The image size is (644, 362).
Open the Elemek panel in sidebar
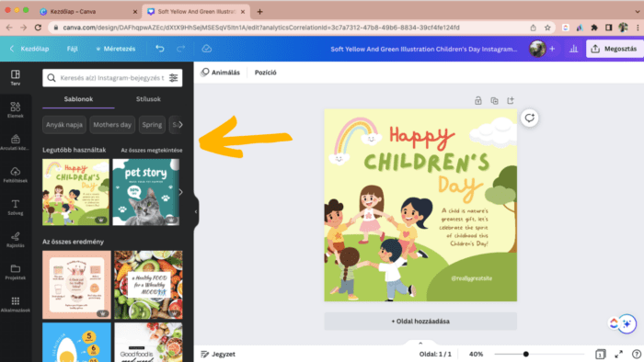click(x=16, y=109)
